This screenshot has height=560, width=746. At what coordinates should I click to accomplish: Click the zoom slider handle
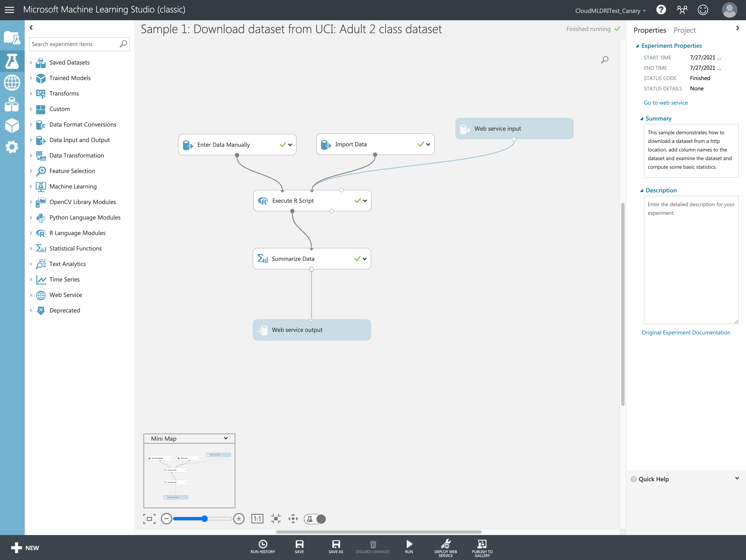pyautogui.click(x=204, y=518)
